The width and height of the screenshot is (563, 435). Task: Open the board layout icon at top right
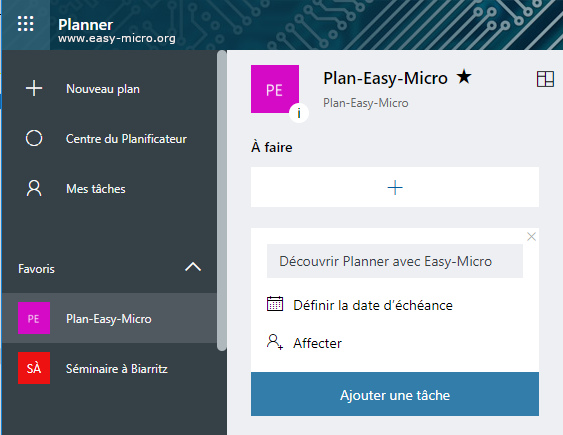(x=545, y=79)
